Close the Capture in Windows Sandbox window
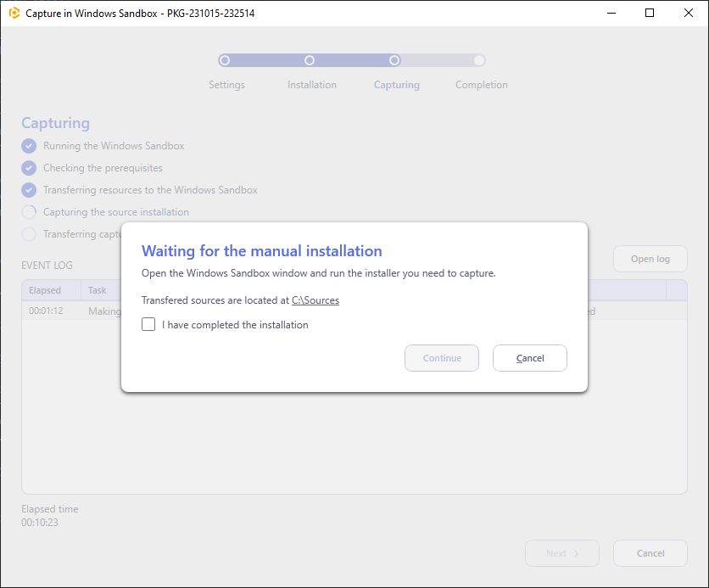The image size is (709, 588). (x=688, y=13)
